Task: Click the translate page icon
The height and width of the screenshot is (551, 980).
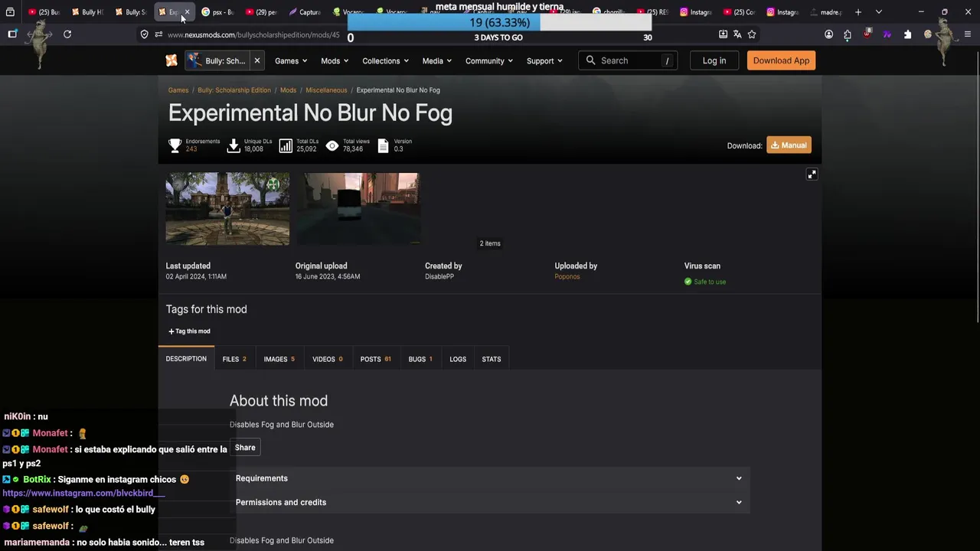Action: pyautogui.click(x=737, y=34)
